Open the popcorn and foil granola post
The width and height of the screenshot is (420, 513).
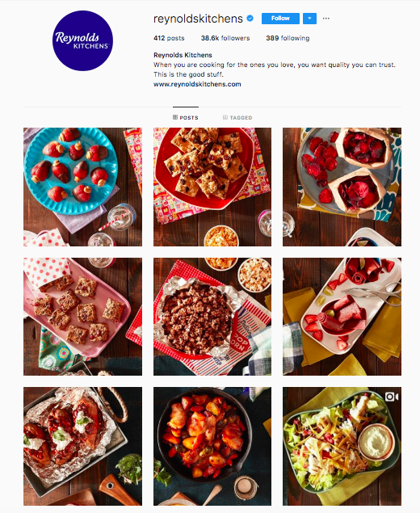tap(212, 317)
